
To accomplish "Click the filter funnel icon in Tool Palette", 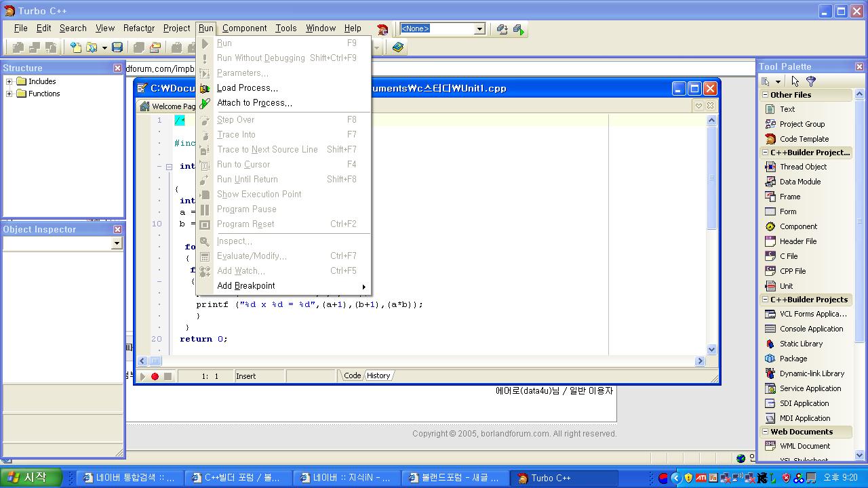I will tap(811, 81).
